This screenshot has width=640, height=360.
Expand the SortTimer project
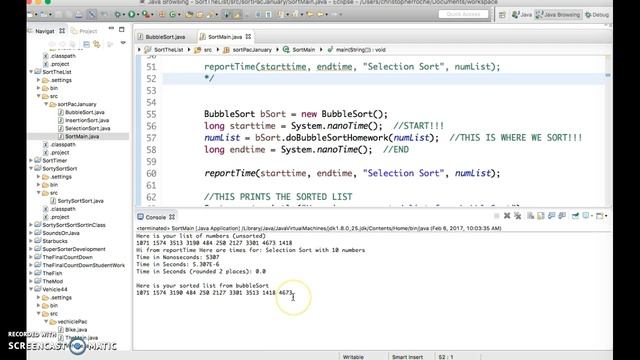click(x=31, y=160)
